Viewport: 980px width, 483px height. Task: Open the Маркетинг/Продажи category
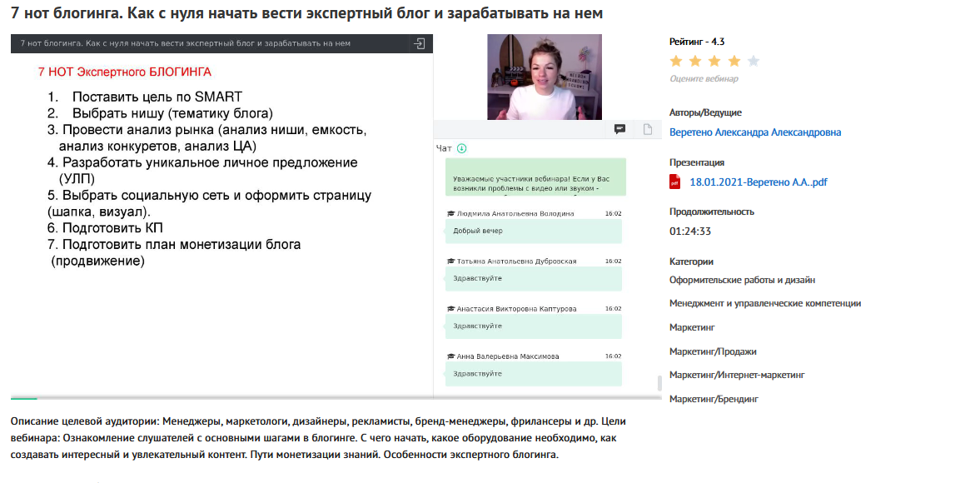pyautogui.click(x=713, y=351)
